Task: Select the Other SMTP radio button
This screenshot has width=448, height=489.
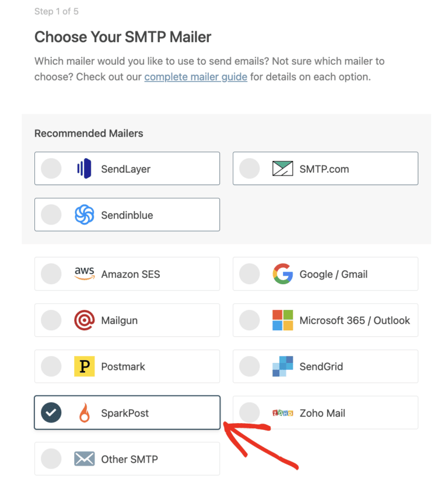Action: 51,459
